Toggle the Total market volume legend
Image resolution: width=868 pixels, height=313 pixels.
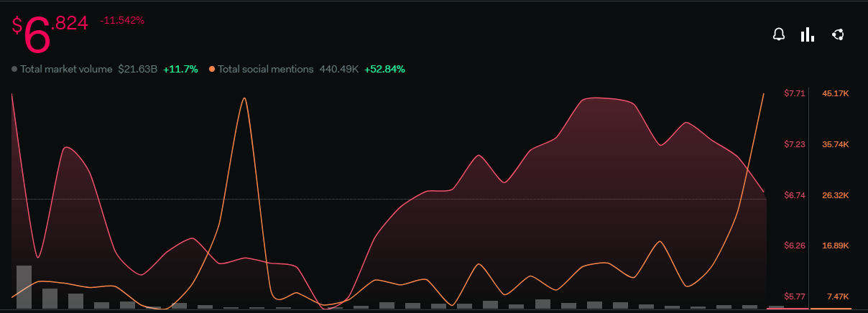point(62,70)
